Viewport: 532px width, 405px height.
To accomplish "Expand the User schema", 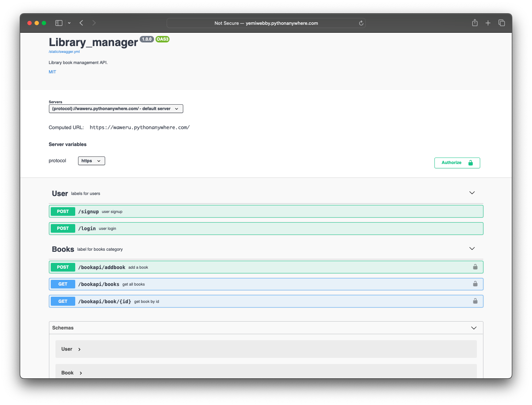I will tap(79, 349).
